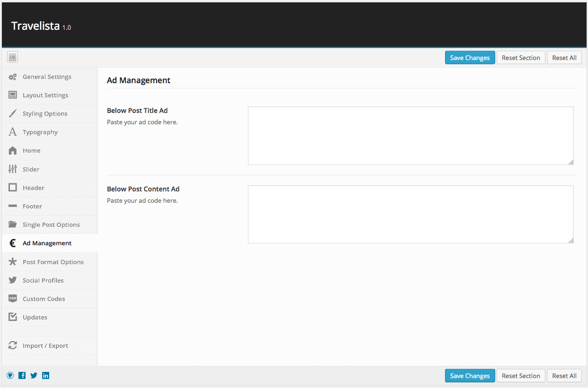Click the layout icon beside Layout Settings
The width and height of the screenshot is (588, 388).
(13, 95)
